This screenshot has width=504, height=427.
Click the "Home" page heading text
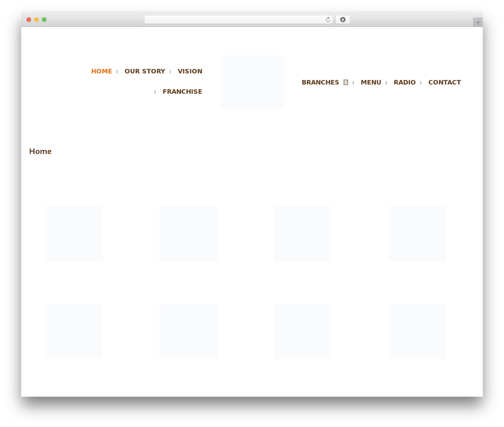[x=40, y=152]
